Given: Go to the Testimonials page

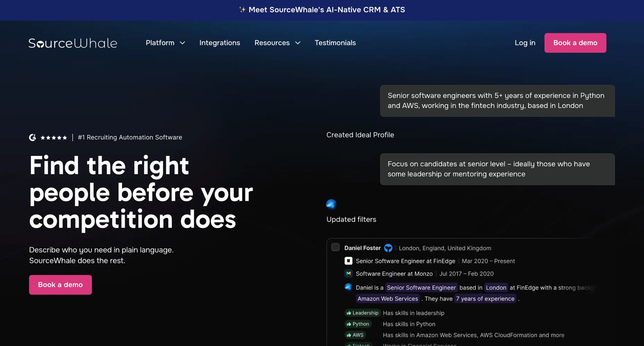Looking at the screenshot, I should point(335,43).
